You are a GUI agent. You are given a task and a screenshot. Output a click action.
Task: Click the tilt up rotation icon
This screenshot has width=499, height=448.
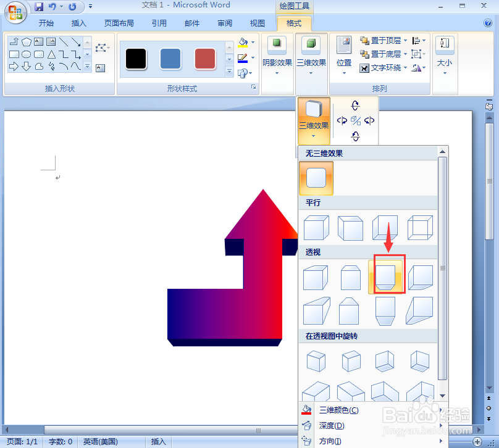[x=356, y=106]
